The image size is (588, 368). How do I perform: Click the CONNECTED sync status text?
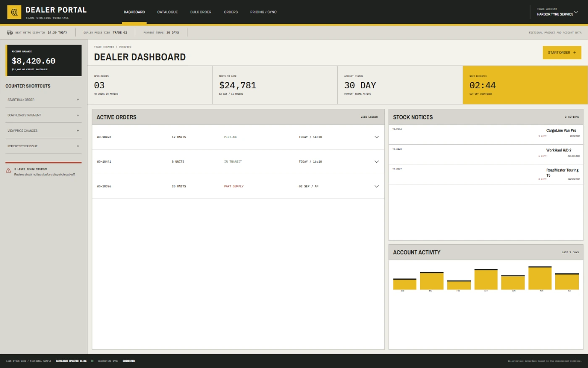(129, 361)
